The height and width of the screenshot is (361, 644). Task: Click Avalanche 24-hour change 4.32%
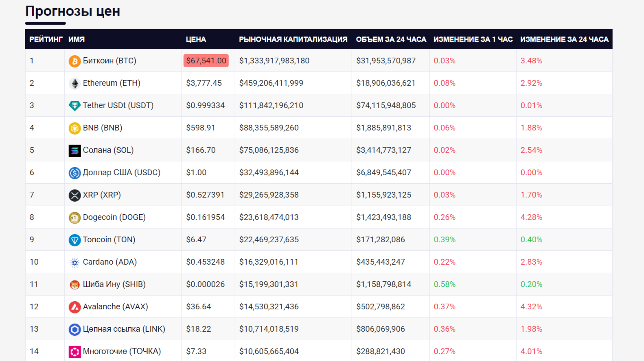[531, 307]
